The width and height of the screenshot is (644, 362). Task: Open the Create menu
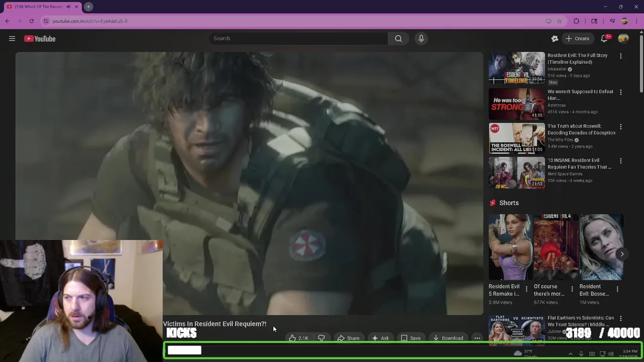pos(577,39)
